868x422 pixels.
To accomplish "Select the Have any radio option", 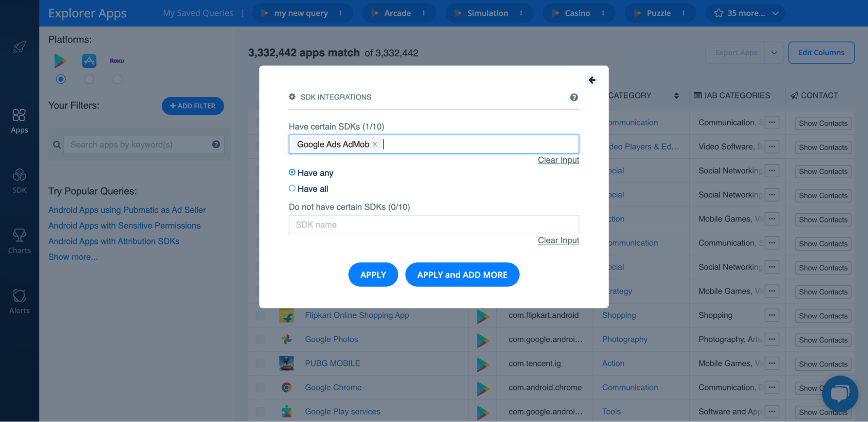I will click(292, 173).
